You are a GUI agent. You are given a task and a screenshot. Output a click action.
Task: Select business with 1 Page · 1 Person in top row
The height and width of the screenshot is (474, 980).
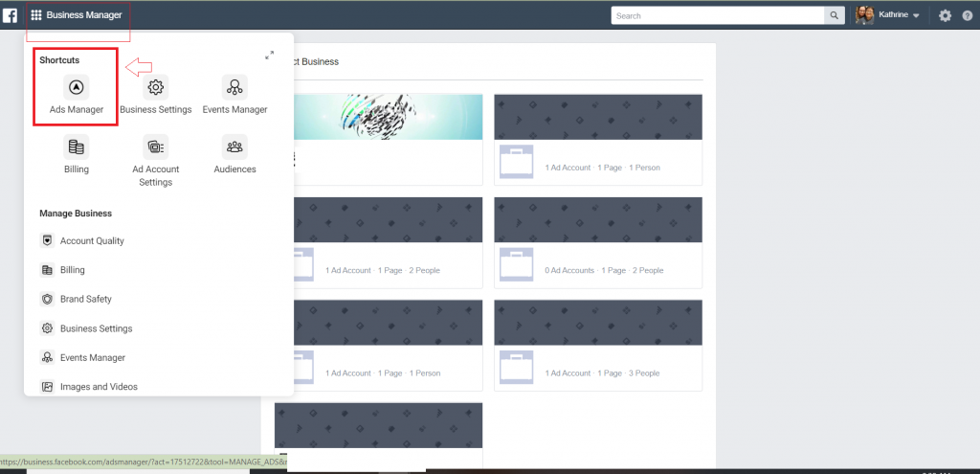[598, 140]
